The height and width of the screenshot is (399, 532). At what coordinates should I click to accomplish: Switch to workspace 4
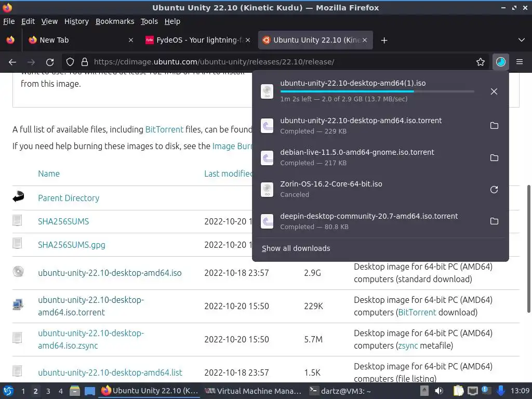pyautogui.click(x=61, y=391)
